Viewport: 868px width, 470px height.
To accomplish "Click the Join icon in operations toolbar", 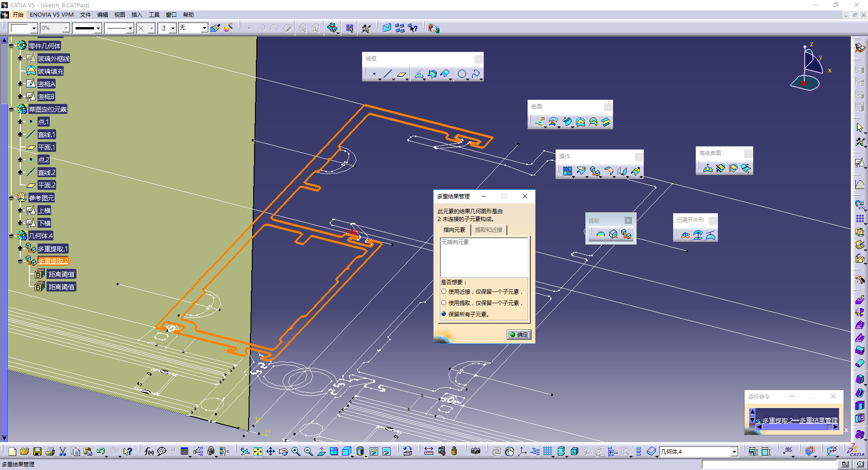I will (567, 171).
